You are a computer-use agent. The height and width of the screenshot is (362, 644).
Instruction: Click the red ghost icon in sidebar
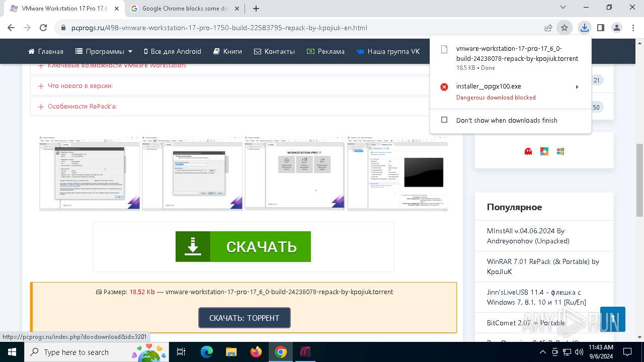point(528,151)
